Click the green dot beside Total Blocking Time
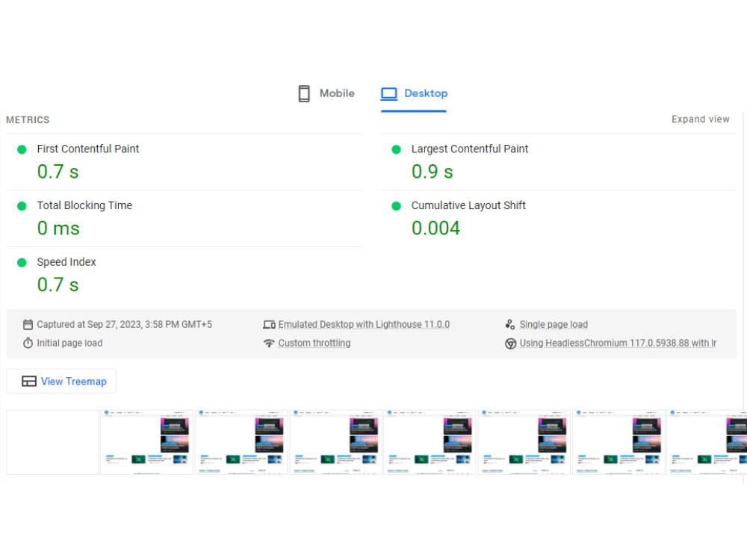Viewport: 747px width, 560px height. 22,206
